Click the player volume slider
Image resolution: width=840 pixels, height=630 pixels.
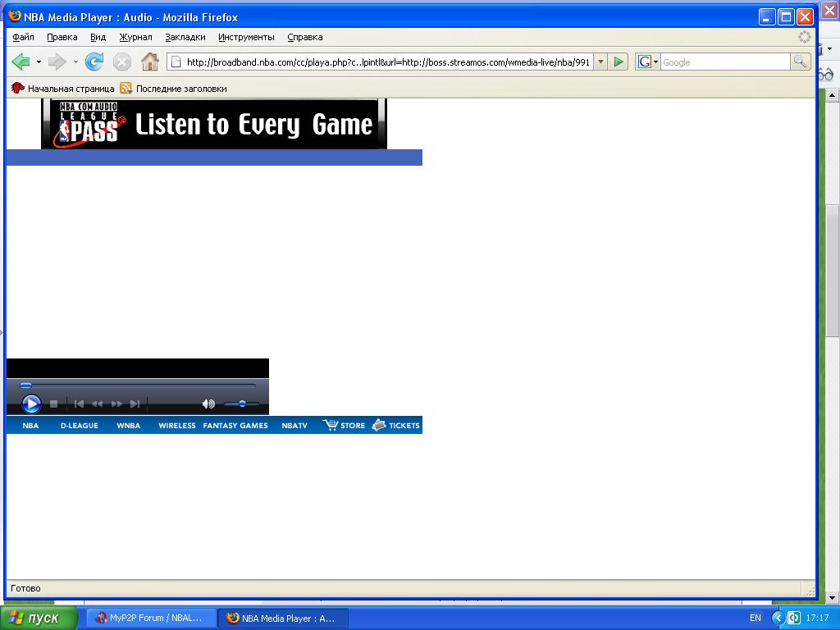click(x=241, y=404)
